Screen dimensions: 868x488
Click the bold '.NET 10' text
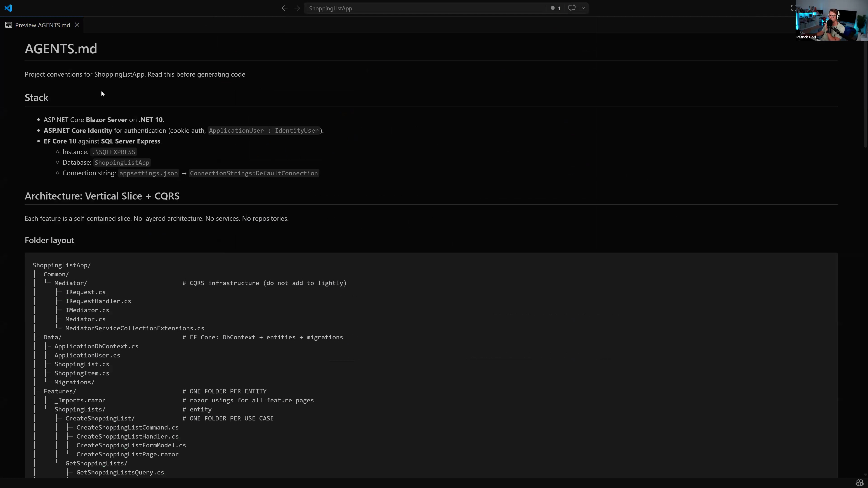click(151, 120)
